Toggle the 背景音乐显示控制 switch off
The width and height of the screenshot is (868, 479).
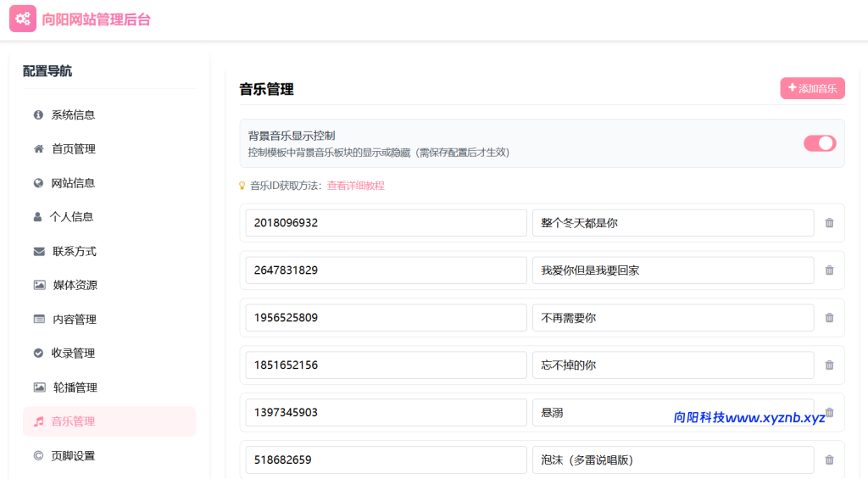[820, 143]
